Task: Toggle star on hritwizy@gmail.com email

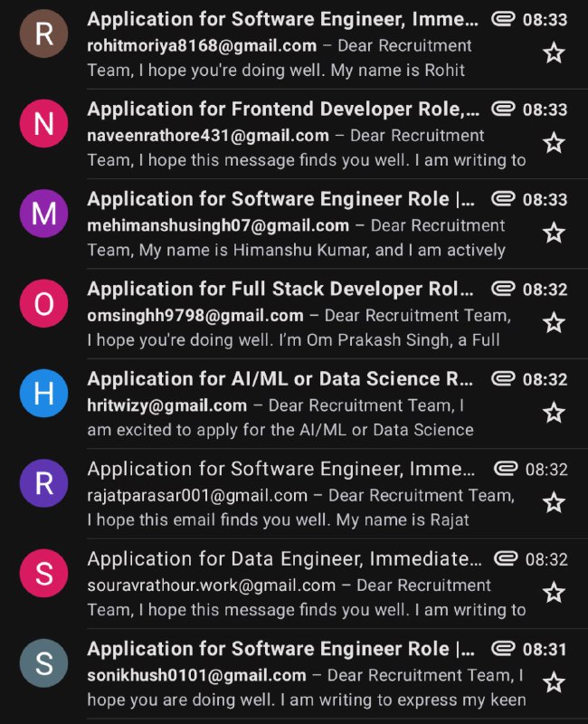Action: point(554,413)
